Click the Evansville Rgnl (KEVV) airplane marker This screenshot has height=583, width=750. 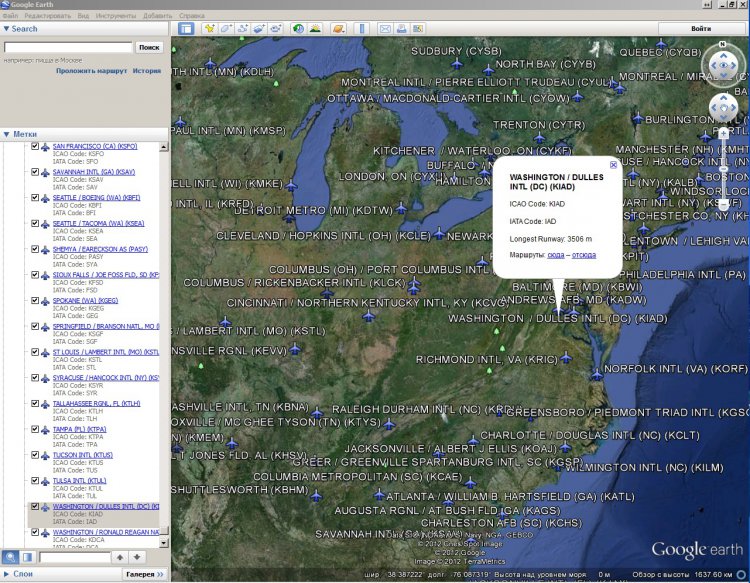click(x=295, y=349)
